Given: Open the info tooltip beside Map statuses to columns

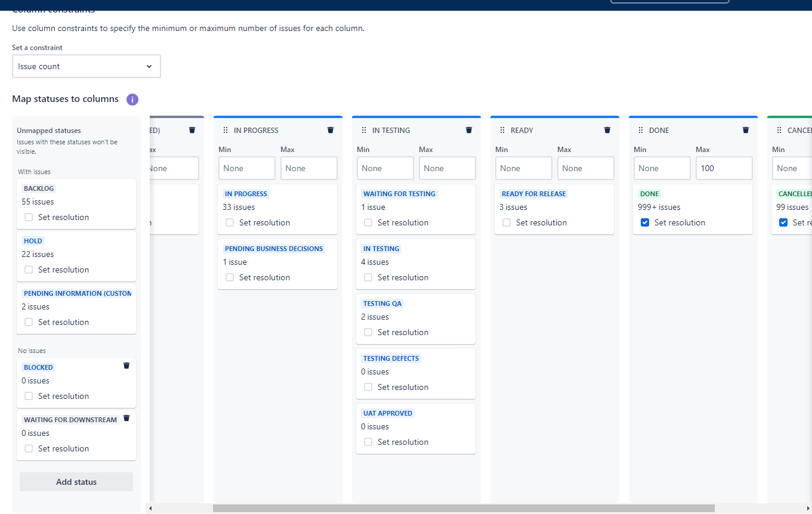Looking at the screenshot, I should click(x=132, y=99).
